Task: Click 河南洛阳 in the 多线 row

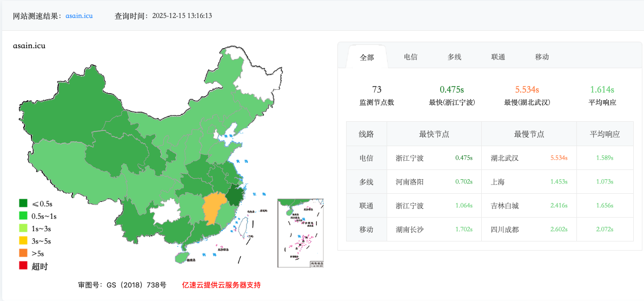Action: click(410, 182)
